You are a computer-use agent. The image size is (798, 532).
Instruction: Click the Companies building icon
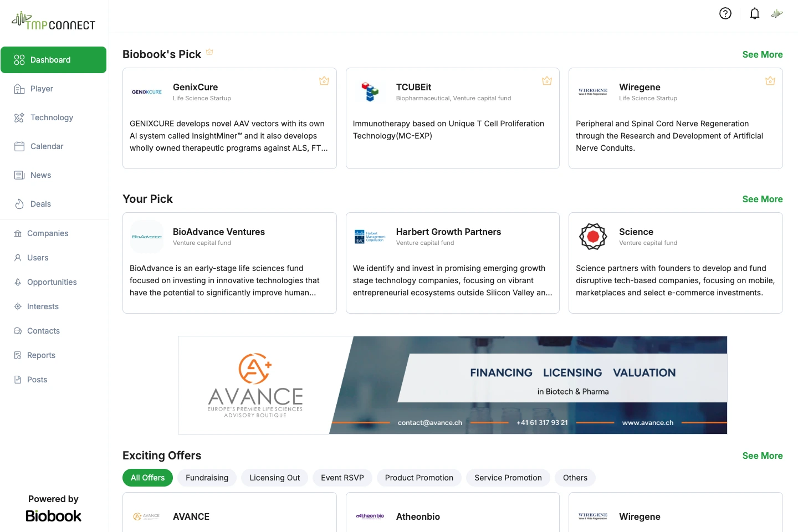tap(18, 233)
